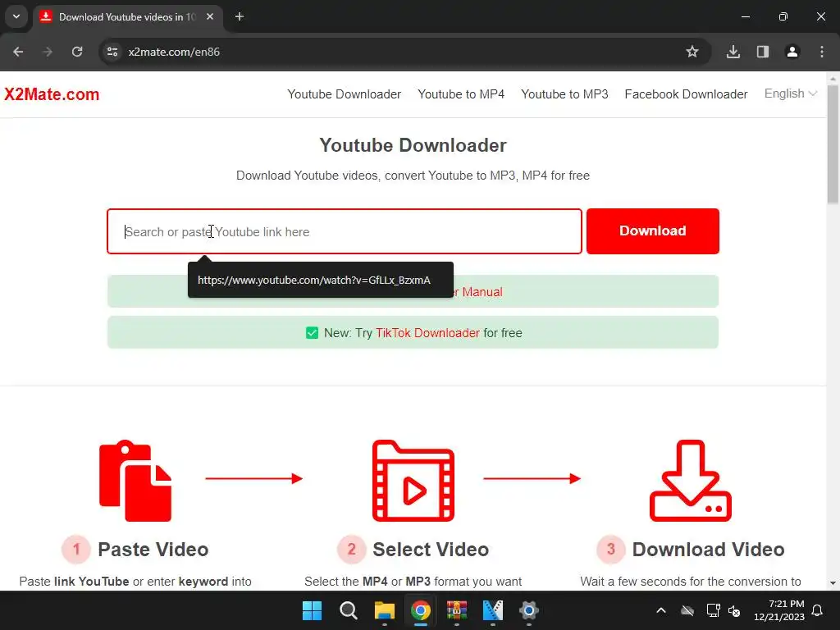Click the browser back arrow
This screenshot has height=630, width=840.
point(18,52)
